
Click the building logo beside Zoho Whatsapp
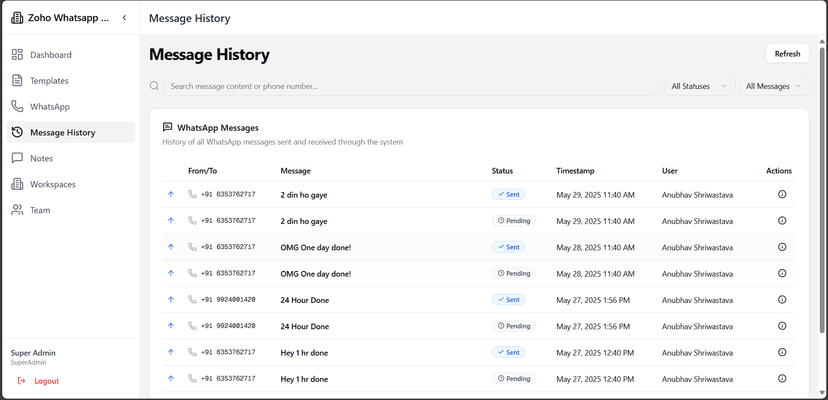(17, 18)
